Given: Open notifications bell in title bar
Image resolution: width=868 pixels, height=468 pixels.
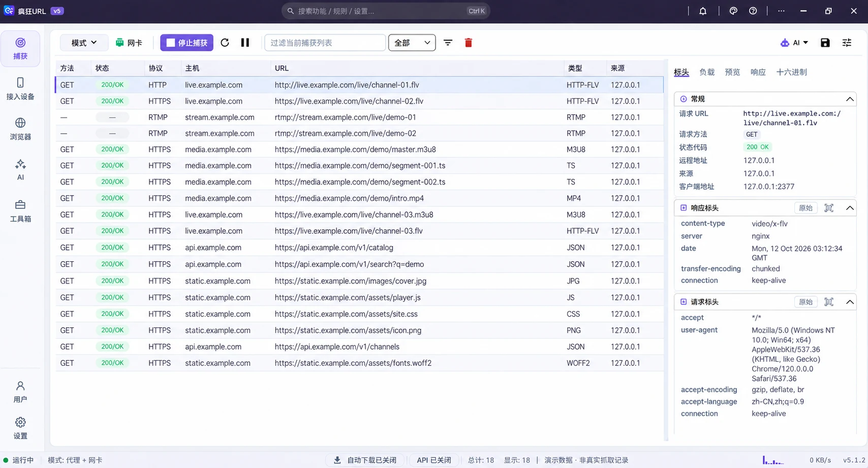Looking at the screenshot, I should [703, 11].
